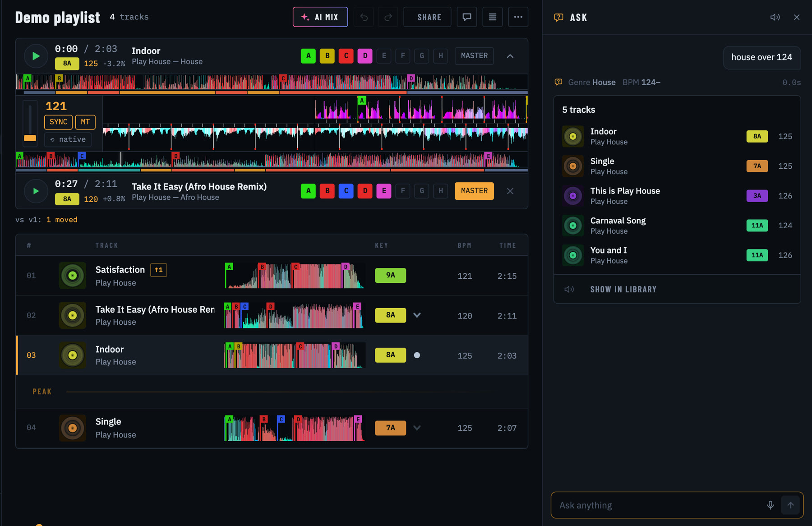Expand key options for Take It Easy row
812x526 pixels.
pos(417,315)
